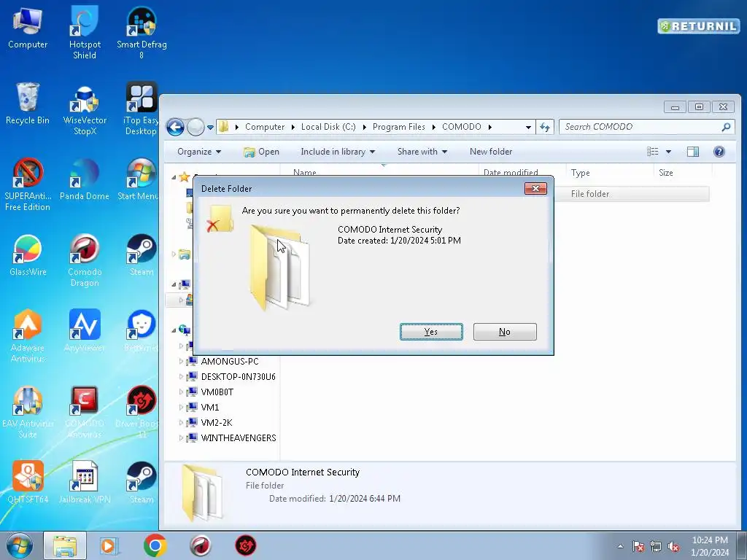The height and width of the screenshot is (560, 747).
Task: Click the Returnil desktop gadget
Action: pyautogui.click(x=698, y=26)
